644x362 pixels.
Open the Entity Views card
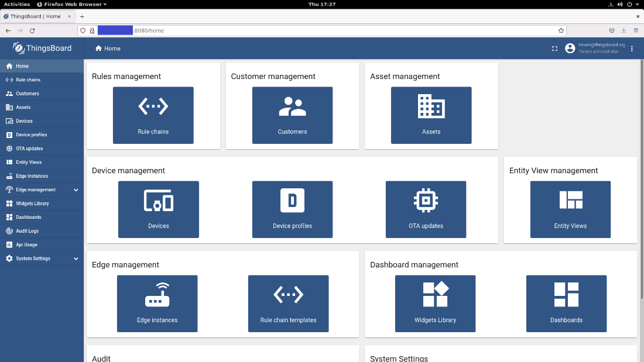click(x=570, y=209)
